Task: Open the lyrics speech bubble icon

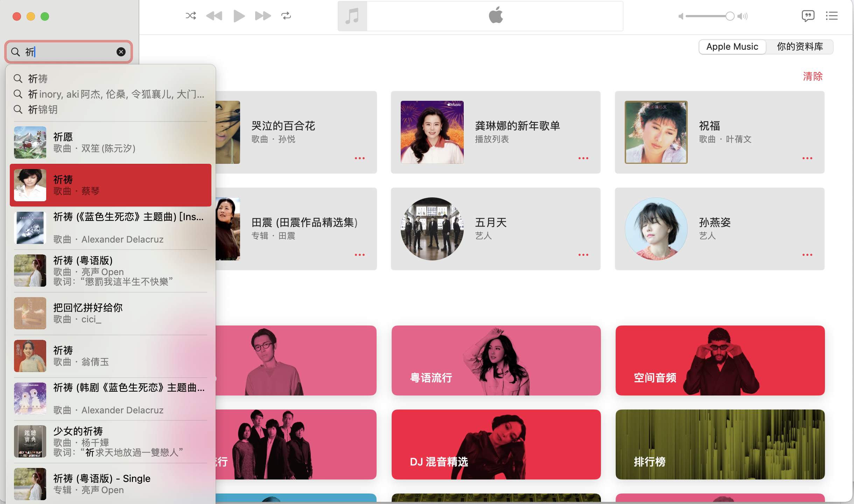Action: tap(808, 16)
